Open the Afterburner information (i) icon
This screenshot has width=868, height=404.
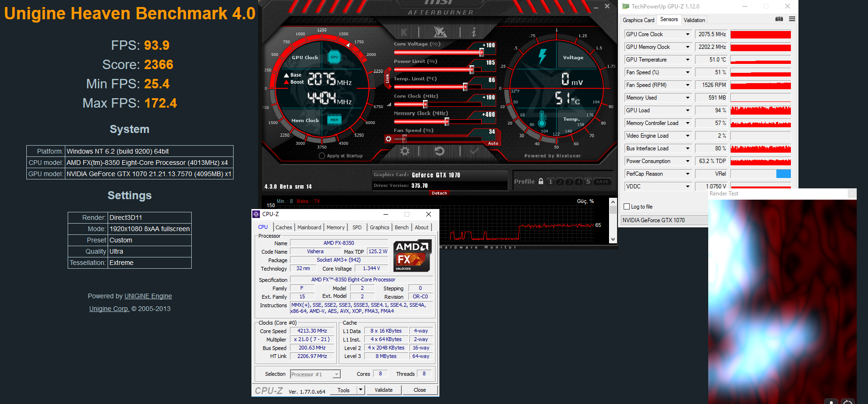(474, 32)
